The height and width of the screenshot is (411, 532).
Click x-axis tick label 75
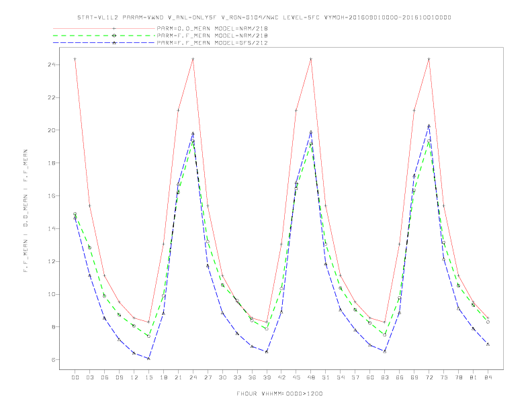444,377
